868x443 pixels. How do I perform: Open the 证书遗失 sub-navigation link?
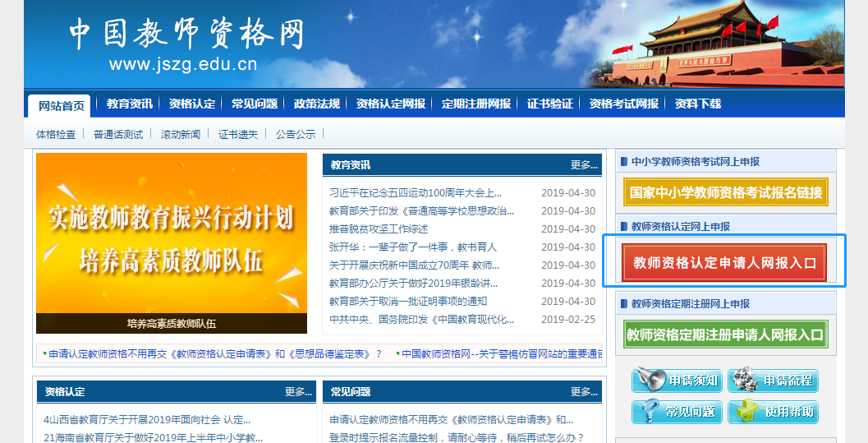238,134
